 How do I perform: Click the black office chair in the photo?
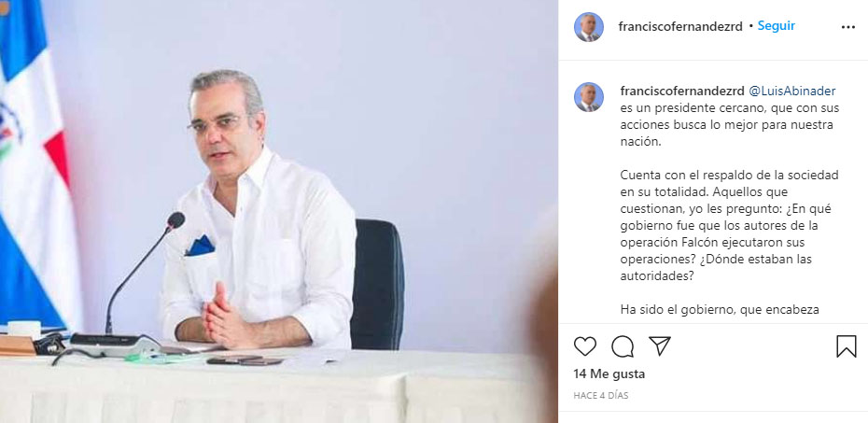coord(377,284)
